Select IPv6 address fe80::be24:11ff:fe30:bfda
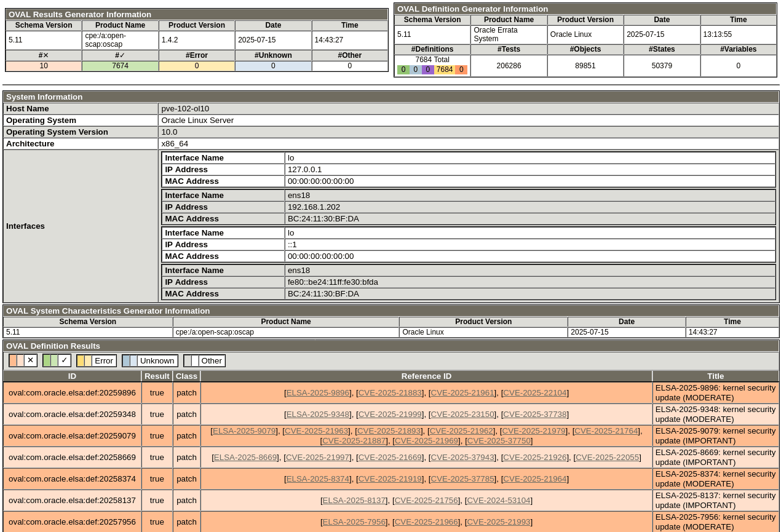Image resolution: width=781 pixels, height=532 pixels. [333, 282]
